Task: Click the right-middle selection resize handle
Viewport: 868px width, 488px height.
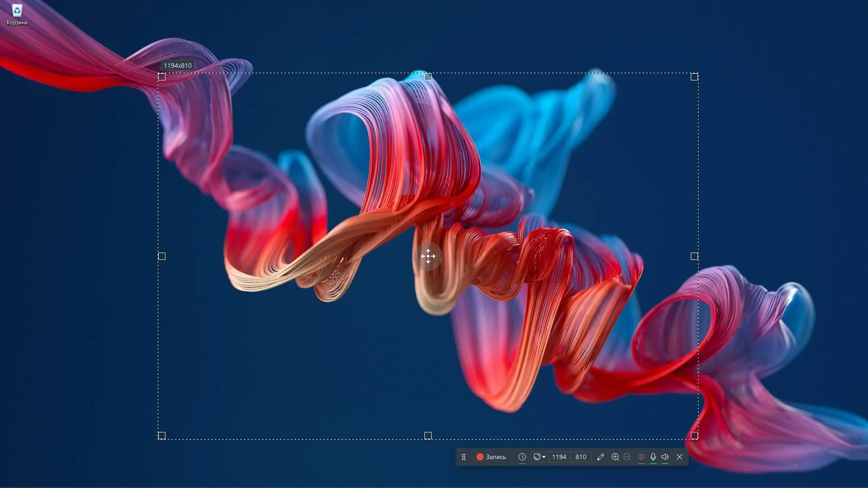Action: point(694,256)
